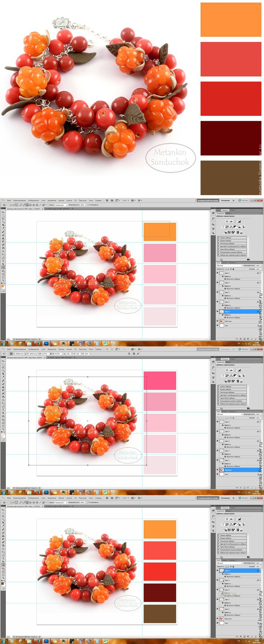
Task: Click Vibrance adjustment icon in window with Цвет 1 selected
Action: click(223, 227)
